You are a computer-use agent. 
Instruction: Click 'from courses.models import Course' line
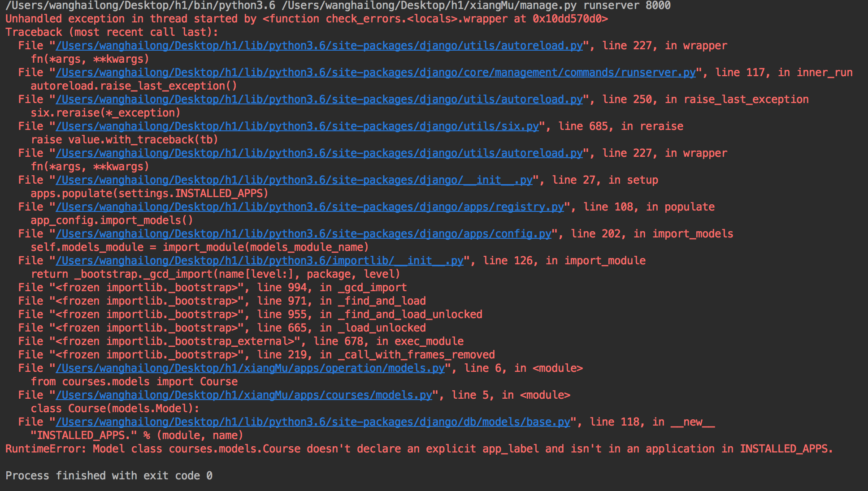[134, 382]
